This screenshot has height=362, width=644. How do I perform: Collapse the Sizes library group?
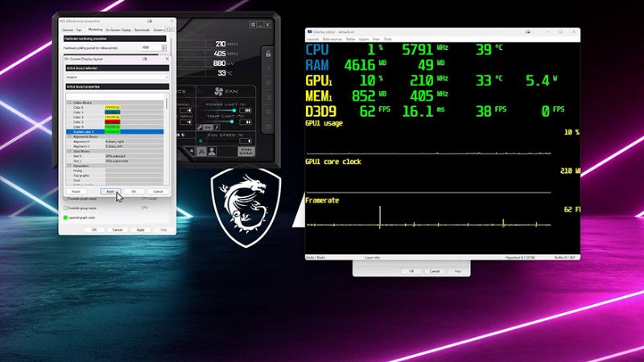point(69,151)
